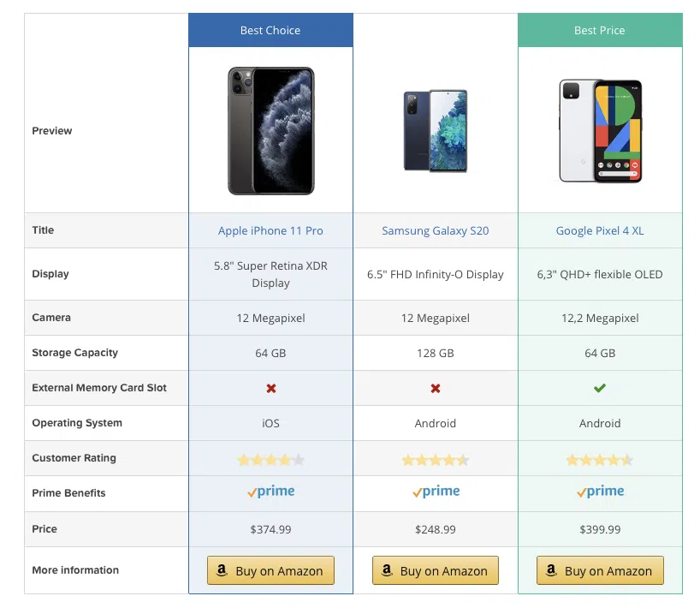Click the red X memory slot icon for iPhone
Screen dimensions: 700x608
coord(271,388)
